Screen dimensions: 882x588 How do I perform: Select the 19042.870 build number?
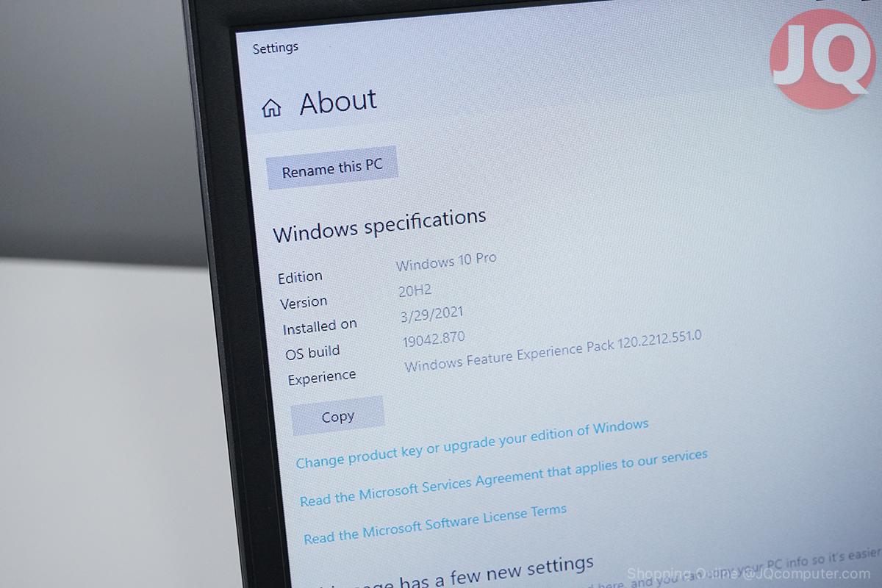pyautogui.click(x=434, y=340)
